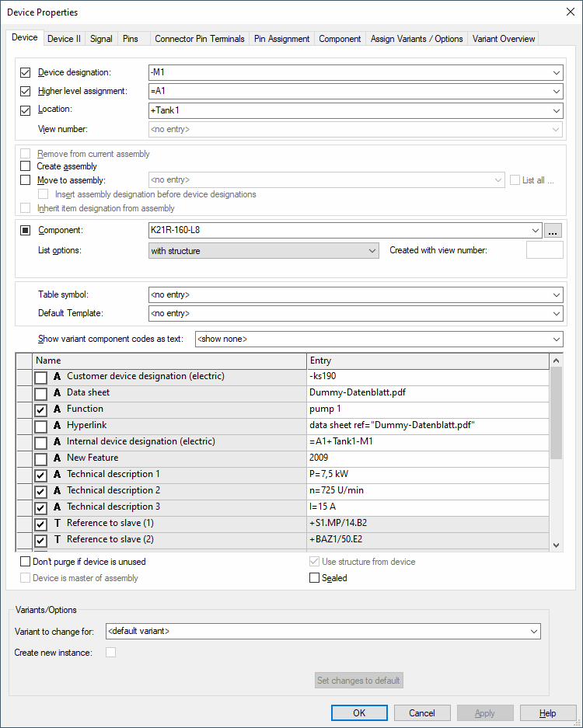Check the Data sheet row checkbox

click(x=41, y=394)
